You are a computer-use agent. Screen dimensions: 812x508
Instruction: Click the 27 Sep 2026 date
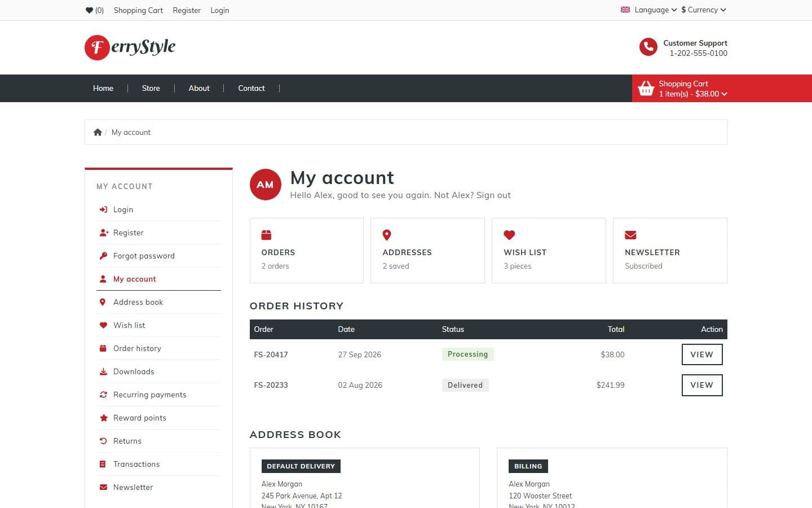(x=360, y=354)
